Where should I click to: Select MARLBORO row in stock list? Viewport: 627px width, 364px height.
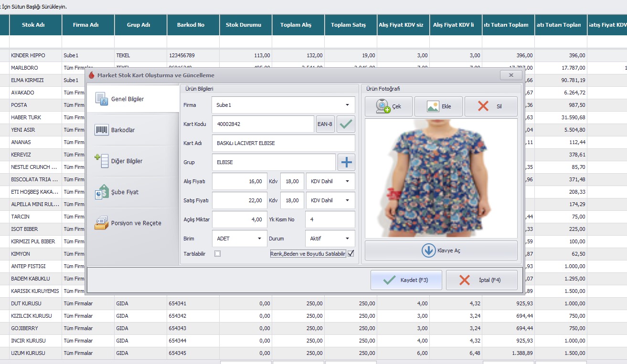(313, 68)
